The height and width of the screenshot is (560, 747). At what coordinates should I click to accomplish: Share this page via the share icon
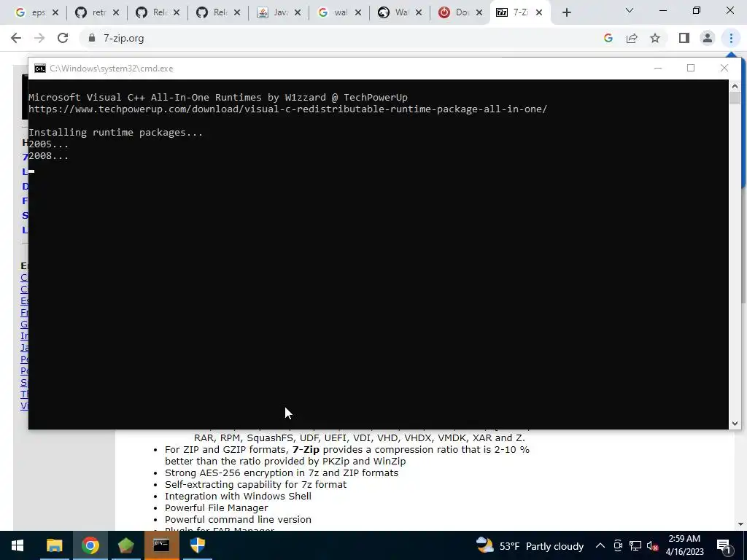(632, 38)
